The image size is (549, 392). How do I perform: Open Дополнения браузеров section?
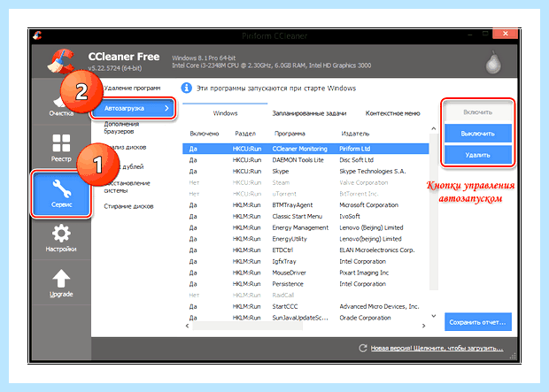[x=121, y=127]
